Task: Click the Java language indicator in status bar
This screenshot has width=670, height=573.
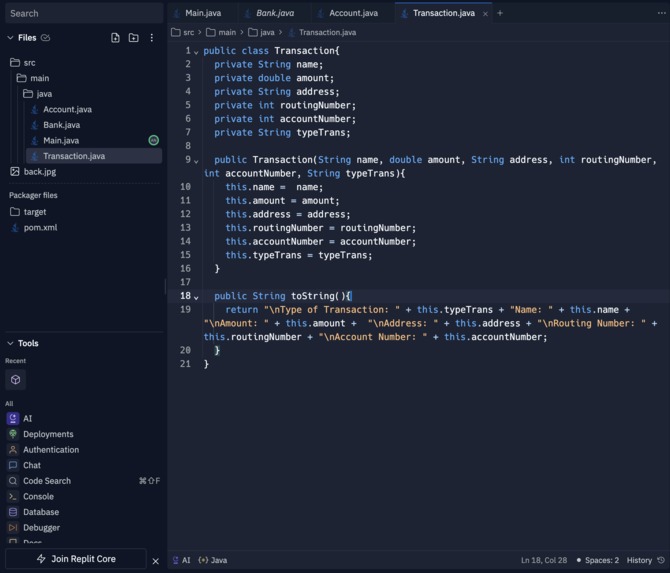Action: click(213, 560)
